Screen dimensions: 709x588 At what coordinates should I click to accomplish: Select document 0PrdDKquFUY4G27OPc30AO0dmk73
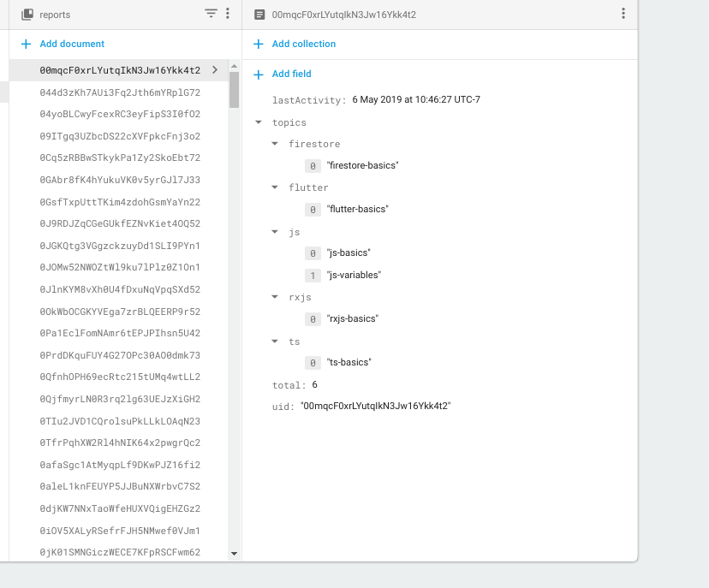pos(120,355)
